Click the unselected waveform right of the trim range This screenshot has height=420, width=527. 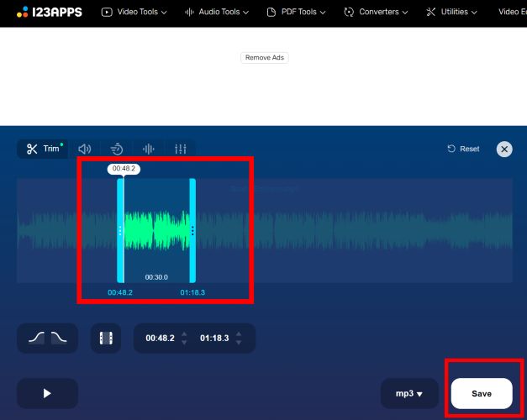click(354, 230)
